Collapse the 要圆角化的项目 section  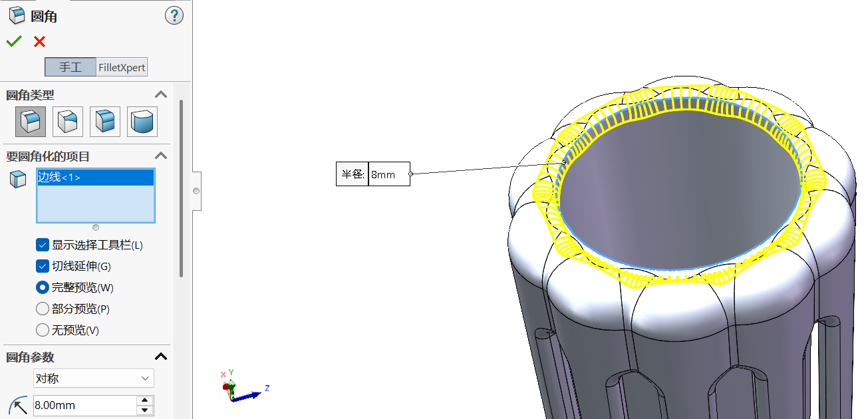[160, 156]
